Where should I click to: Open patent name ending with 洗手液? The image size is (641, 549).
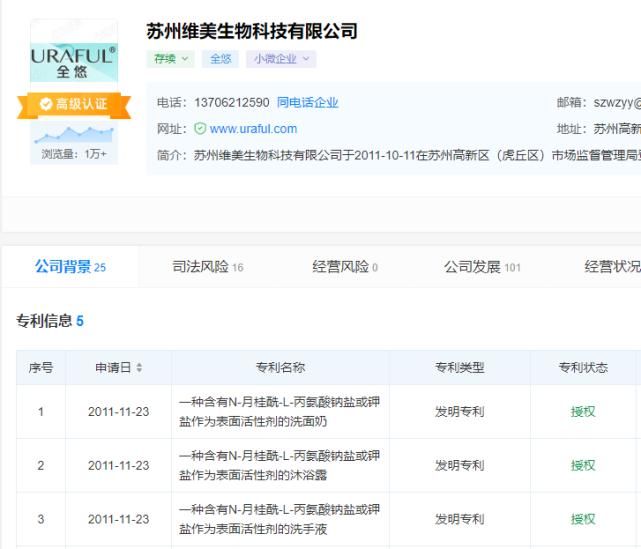pos(279,519)
